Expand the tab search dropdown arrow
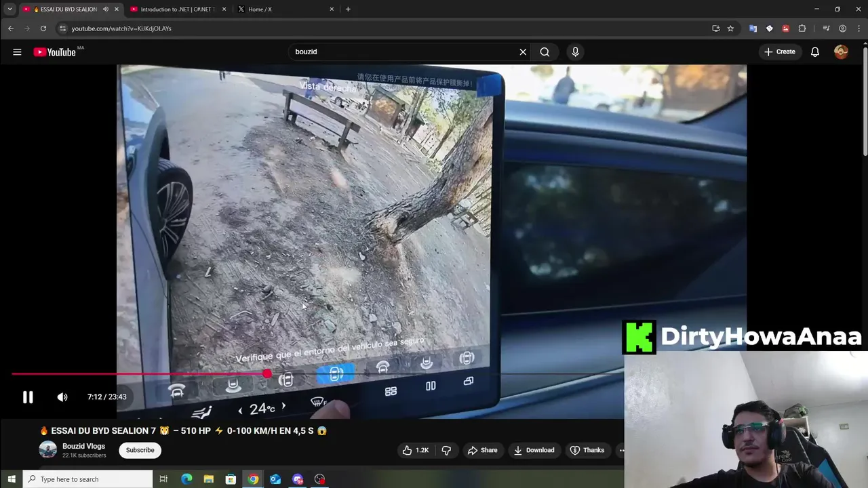The width and height of the screenshot is (868, 488). (9, 9)
